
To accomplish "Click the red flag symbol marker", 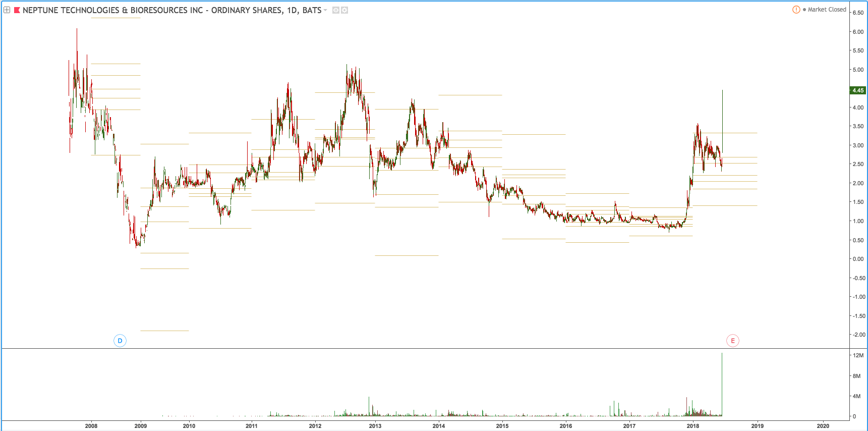I will [17, 10].
